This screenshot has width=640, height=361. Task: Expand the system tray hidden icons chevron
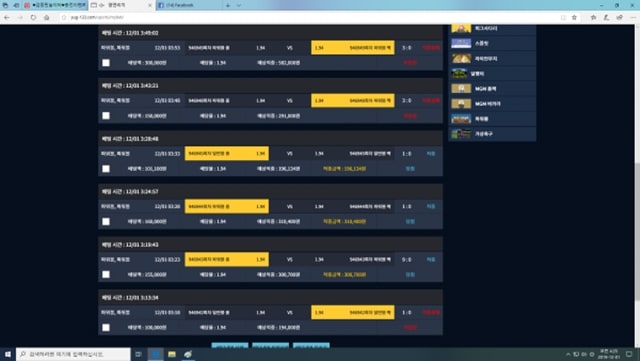(568, 354)
